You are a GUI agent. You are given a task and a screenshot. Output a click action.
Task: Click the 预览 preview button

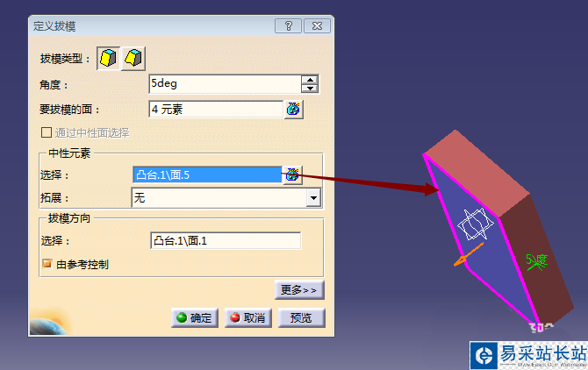[x=301, y=318]
